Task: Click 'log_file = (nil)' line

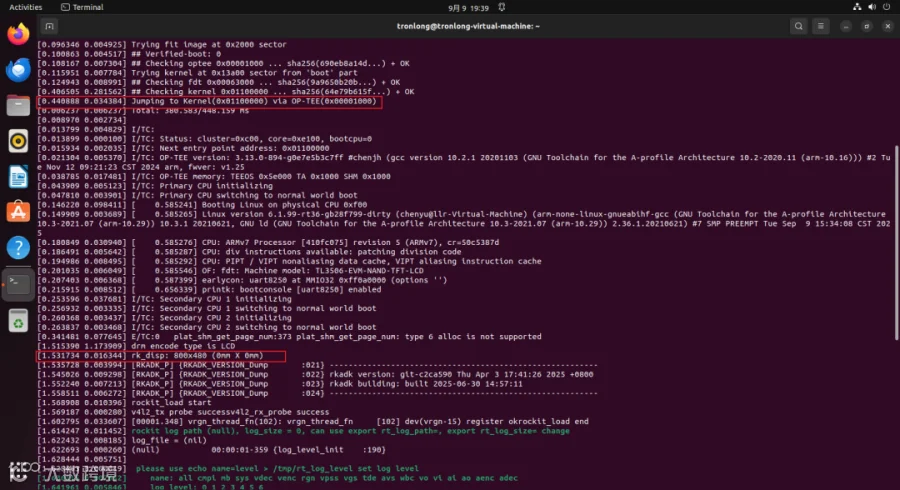Action: click(x=122, y=440)
